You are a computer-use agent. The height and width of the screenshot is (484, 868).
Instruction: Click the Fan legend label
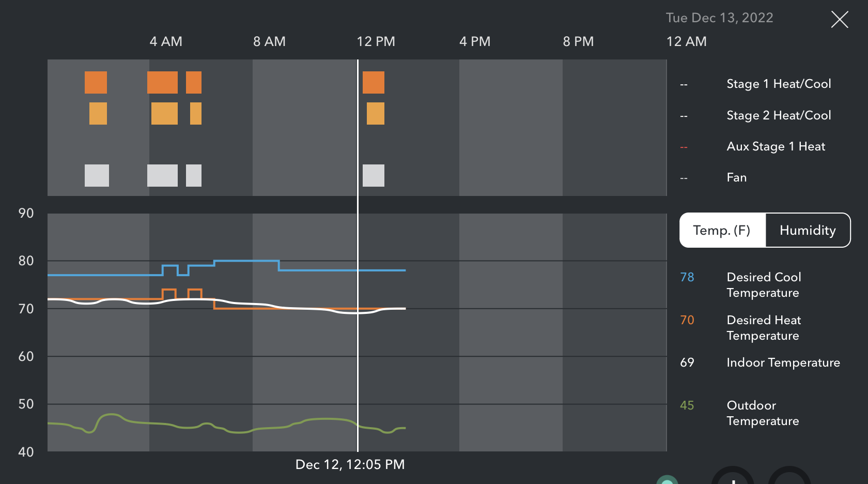[736, 177]
